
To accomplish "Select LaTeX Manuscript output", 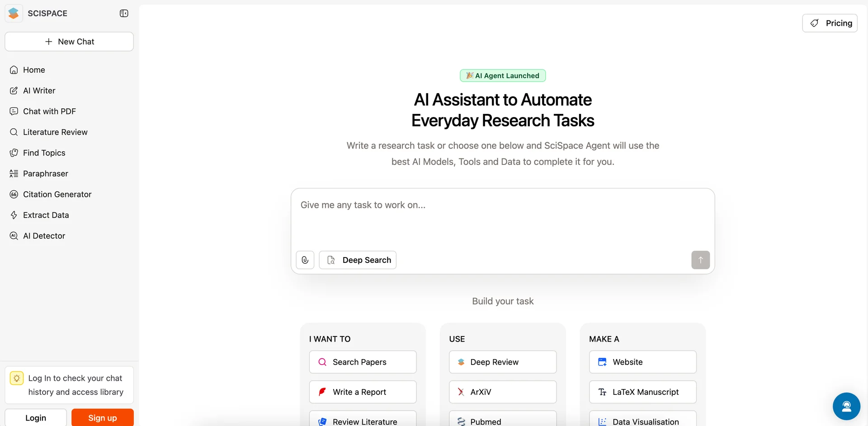I will tap(643, 392).
